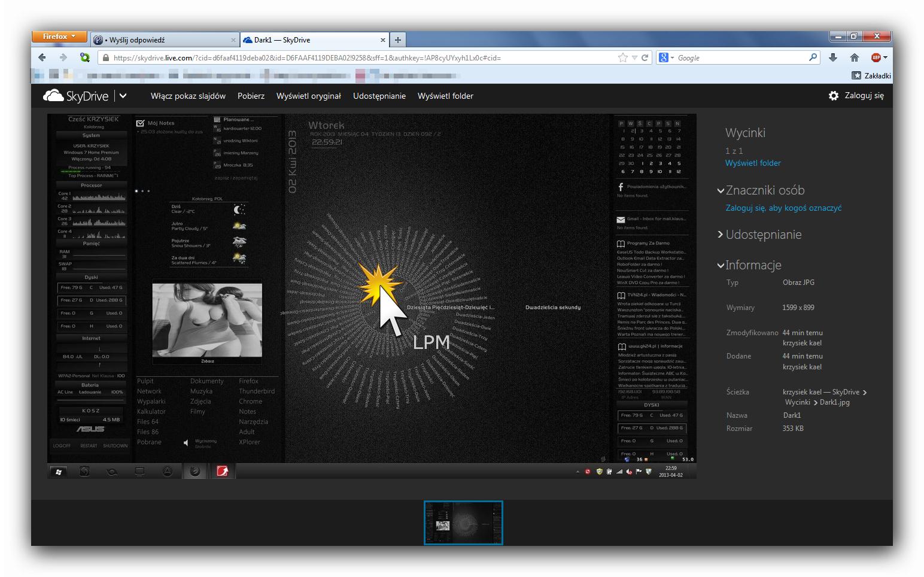Click the Adblock Plus icon

(x=876, y=57)
